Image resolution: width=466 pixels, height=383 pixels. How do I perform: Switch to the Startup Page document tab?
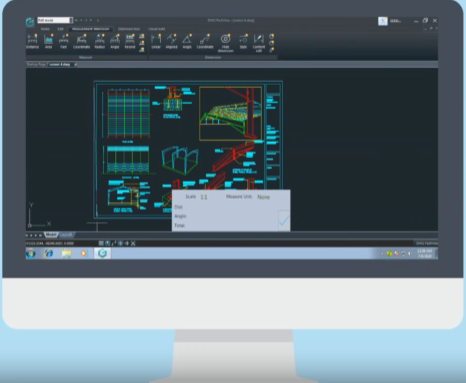point(36,64)
